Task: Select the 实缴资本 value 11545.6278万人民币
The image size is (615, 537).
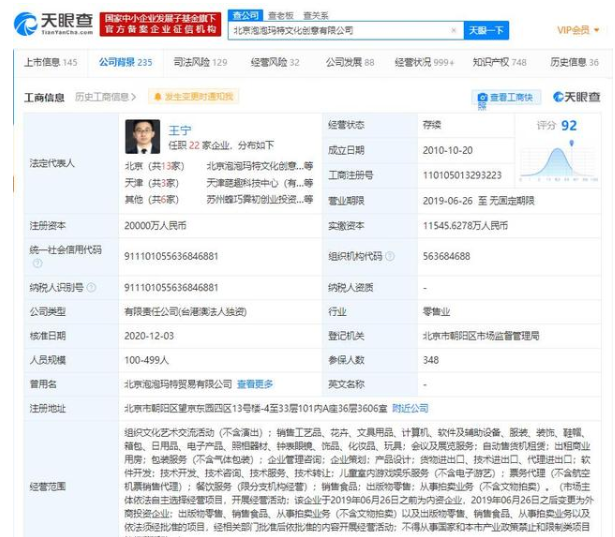Action: point(465,226)
